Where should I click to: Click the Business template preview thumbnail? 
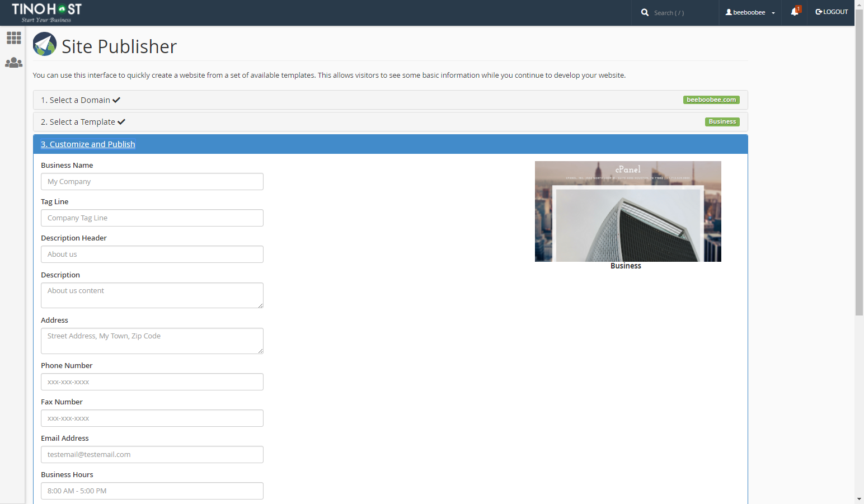628,211
